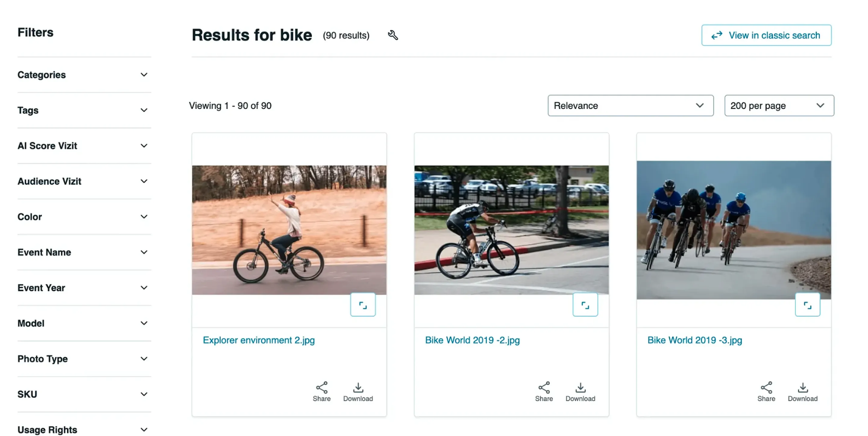868x436 pixels.
Task: Download the Explorer environment 2.jpg asset
Action: (x=358, y=391)
